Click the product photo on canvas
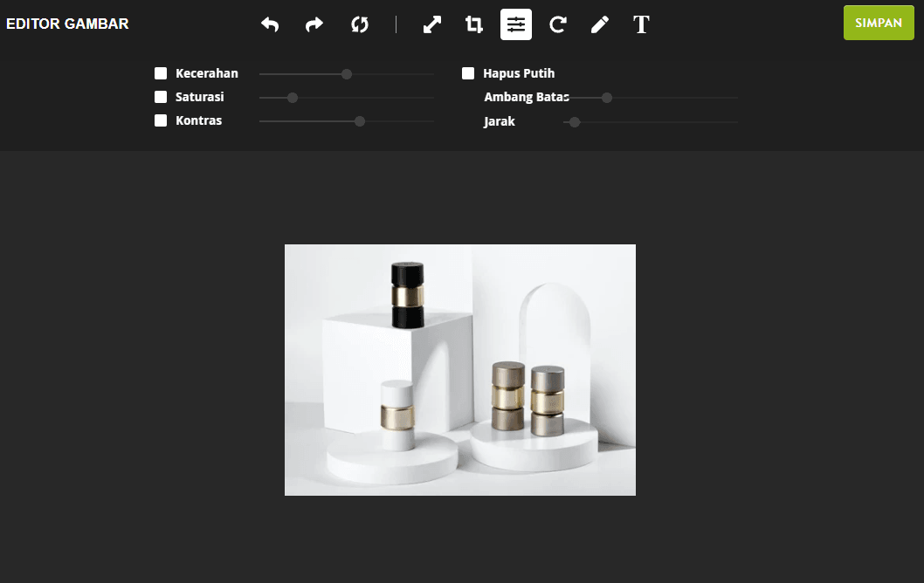This screenshot has width=924, height=583. click(460, 370)
